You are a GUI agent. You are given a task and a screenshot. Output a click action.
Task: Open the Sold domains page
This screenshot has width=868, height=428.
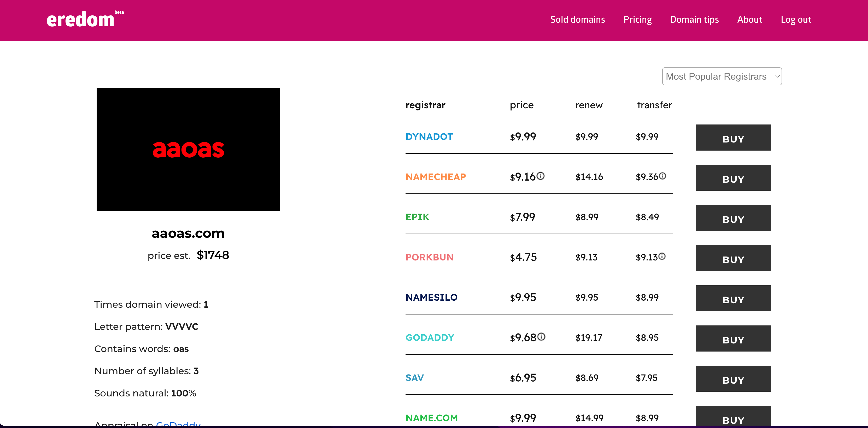577,20
